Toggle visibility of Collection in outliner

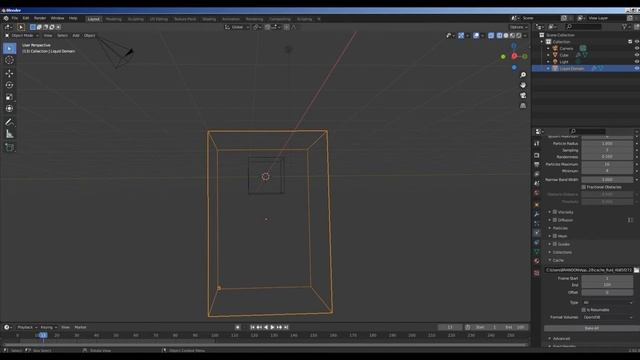(636, 42)
